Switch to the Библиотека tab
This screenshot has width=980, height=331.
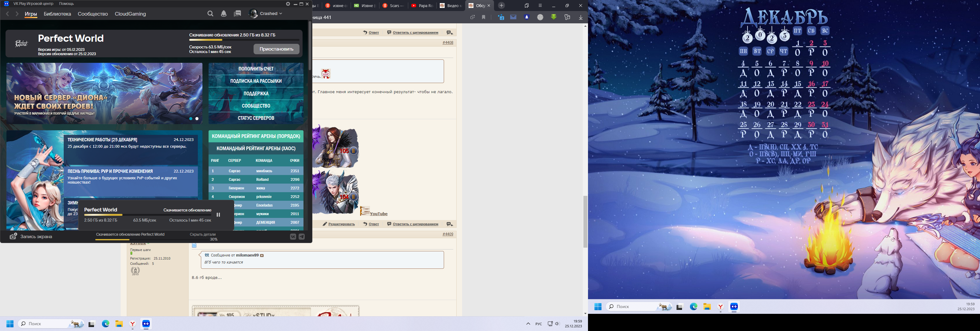58,14
